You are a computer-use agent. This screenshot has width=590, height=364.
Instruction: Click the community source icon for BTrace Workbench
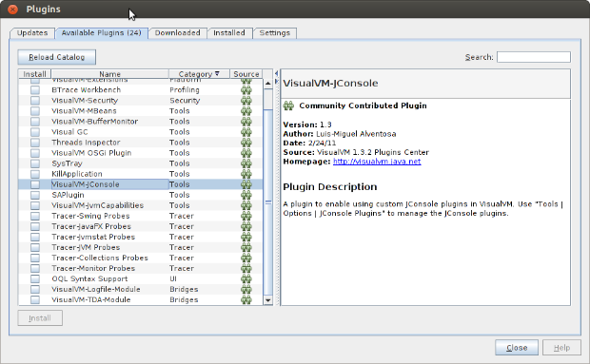point(246,89)
